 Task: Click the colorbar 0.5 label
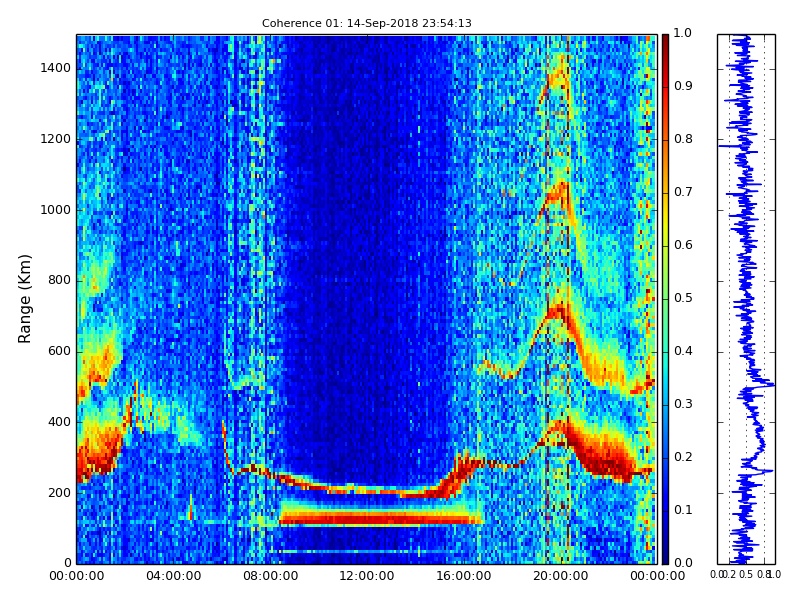683,298
